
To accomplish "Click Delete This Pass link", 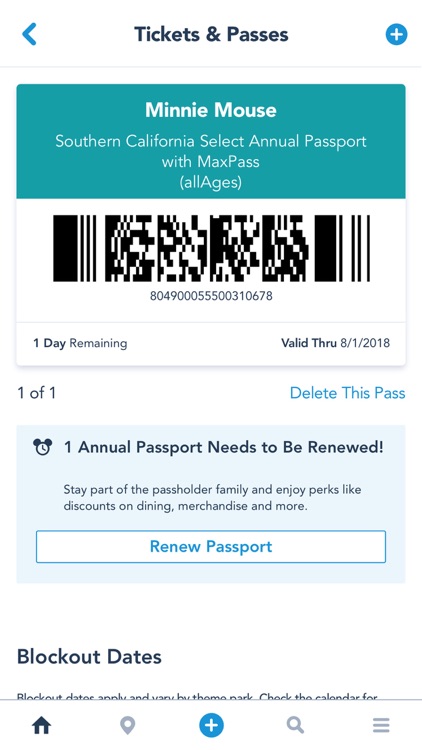I will coord(347,393).
